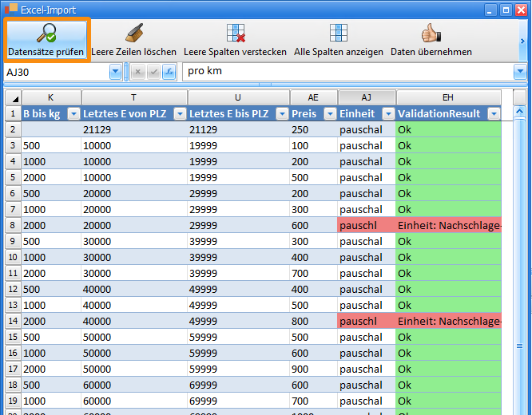The height and width of the screenshot is (415, 532).
Task: Click the formula cancel X icon
Action: [x=137, y=72]
